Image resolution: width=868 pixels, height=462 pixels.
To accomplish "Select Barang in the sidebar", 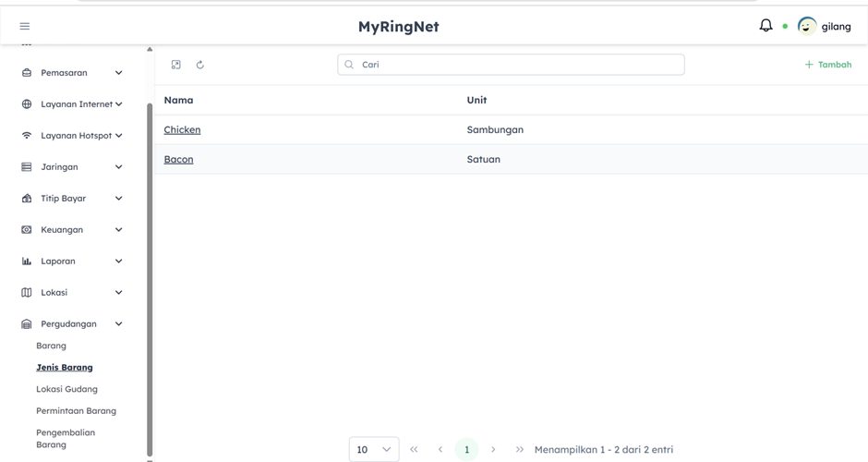I will pos(52,346).
